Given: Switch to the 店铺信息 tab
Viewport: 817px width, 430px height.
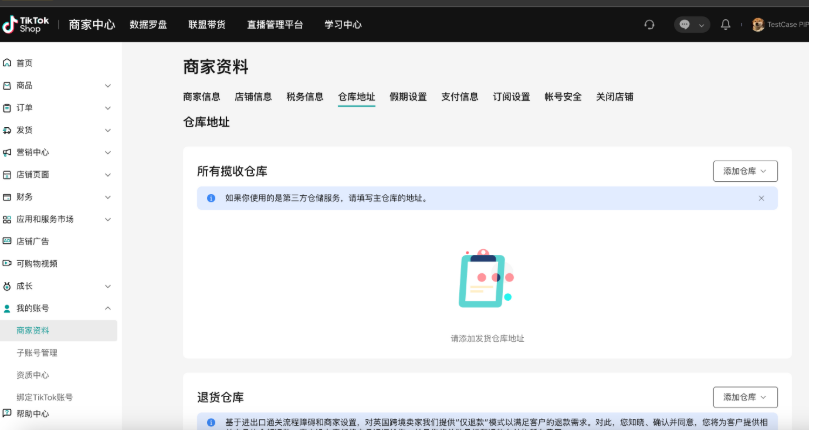Looking at the screenshot, I should (253, 97).
